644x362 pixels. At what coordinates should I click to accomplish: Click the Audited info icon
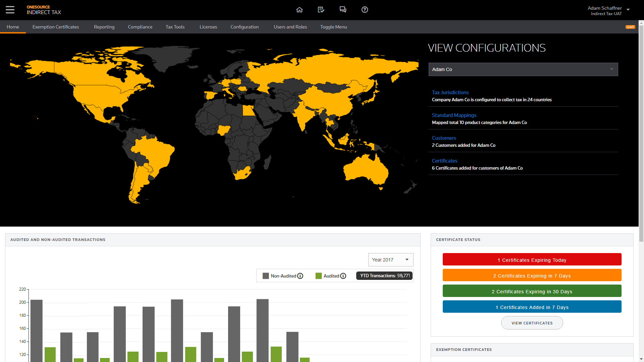343,276
